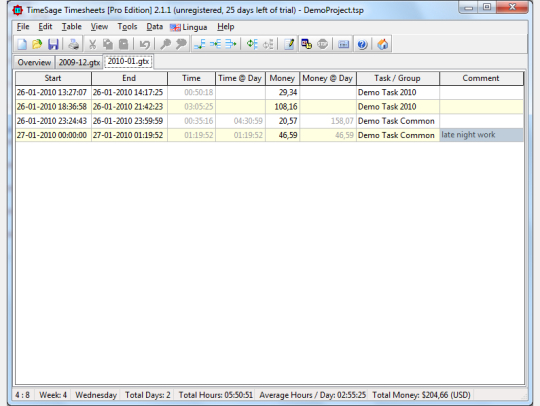
Task: Select end cell 26-01-2010 21:42:23
Action: pos(129,107)
